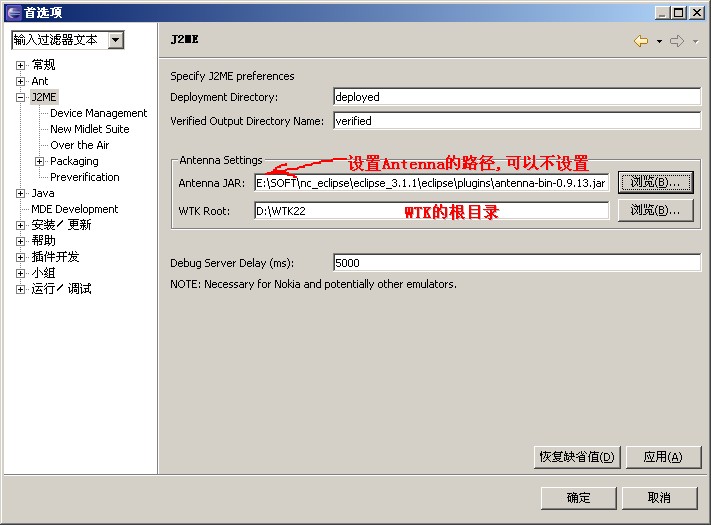Open Over the Air preferences page
711x525 pixels.
click(x=80, y=145)
